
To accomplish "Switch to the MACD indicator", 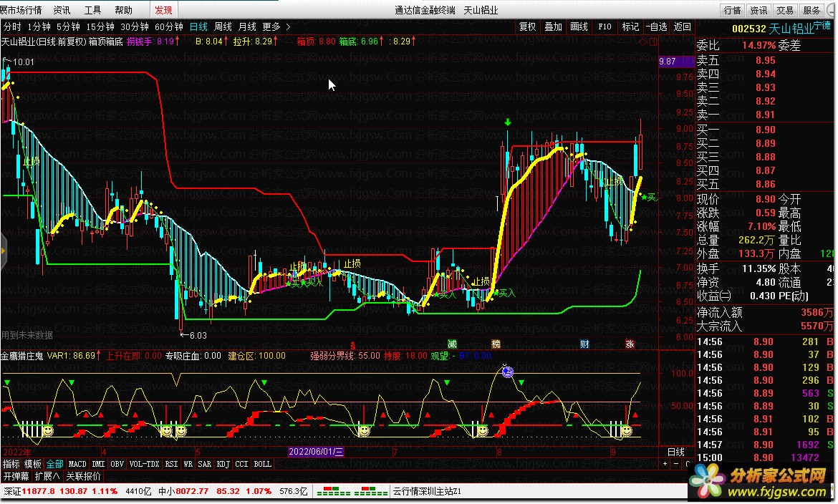I will pos(77,464).
